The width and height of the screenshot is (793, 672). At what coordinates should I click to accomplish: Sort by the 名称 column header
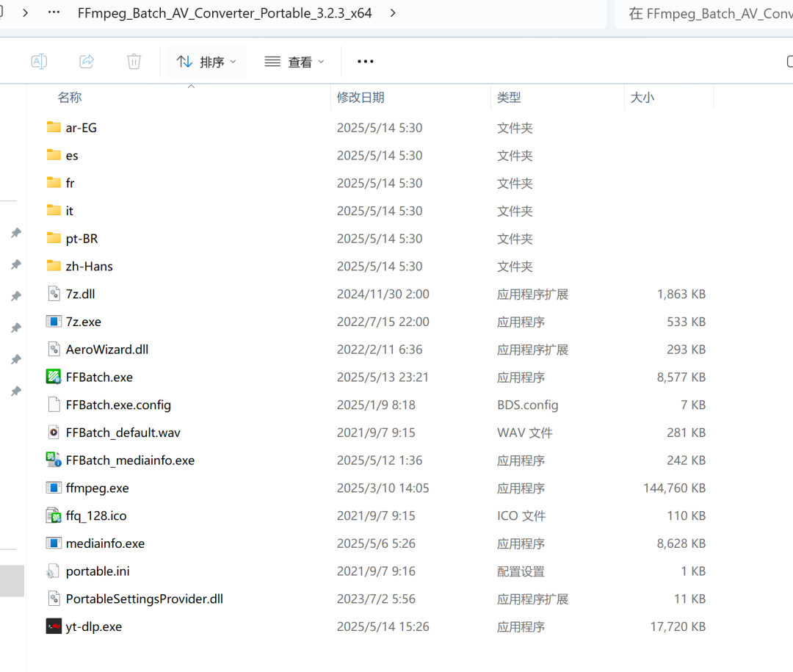[70, 97]
